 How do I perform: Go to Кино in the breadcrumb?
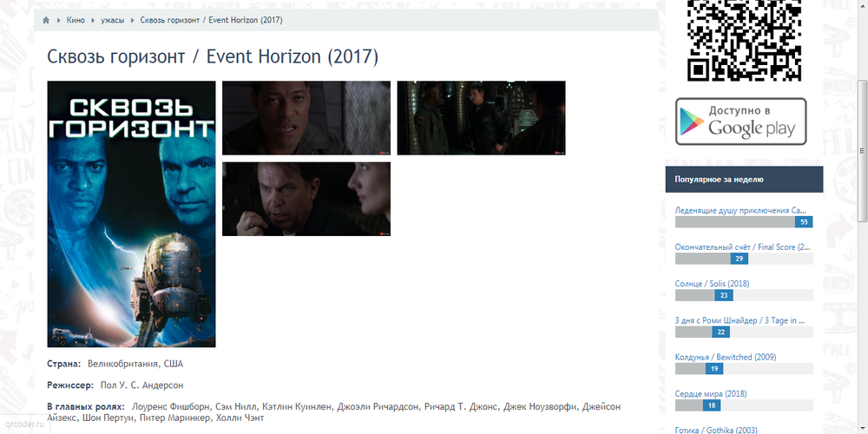76,21
